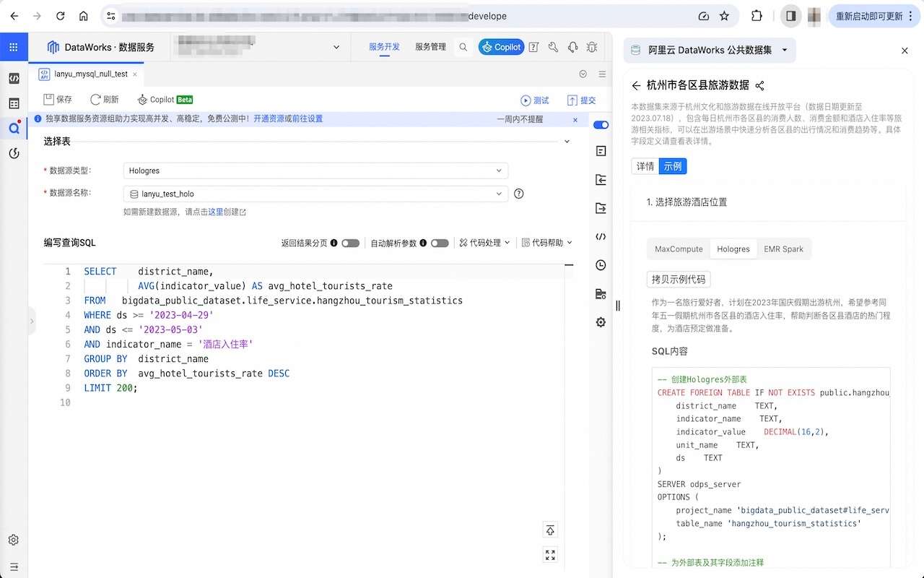Switch to the 详情 tab
The image size is (924, 578).
pos(645,166)
